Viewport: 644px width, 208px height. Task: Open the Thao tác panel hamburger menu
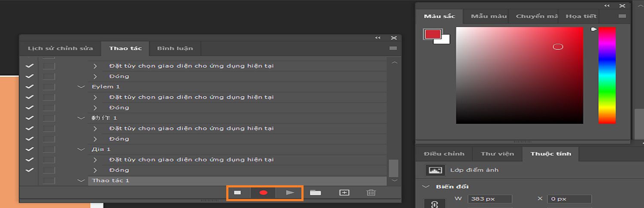click(393, 48)
